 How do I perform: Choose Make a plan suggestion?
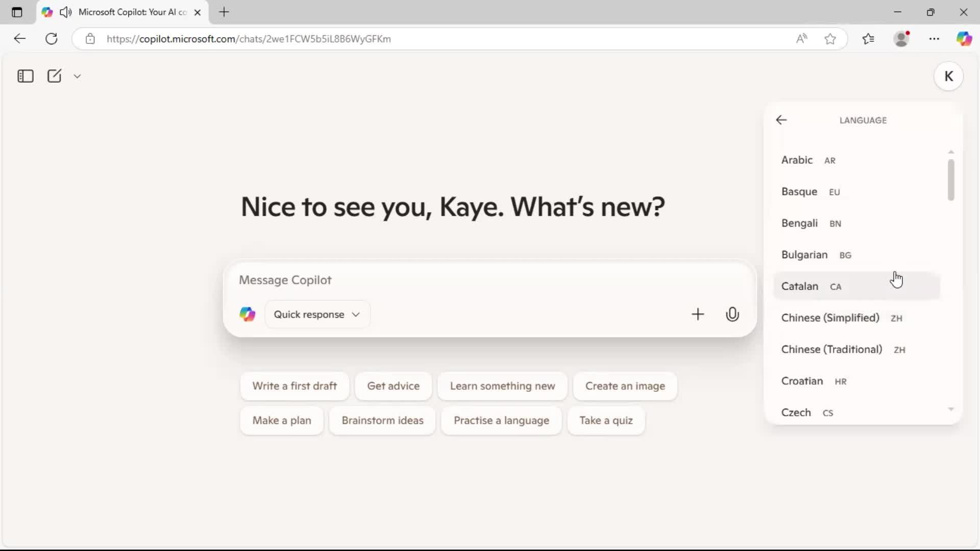(x=282, y=420)
